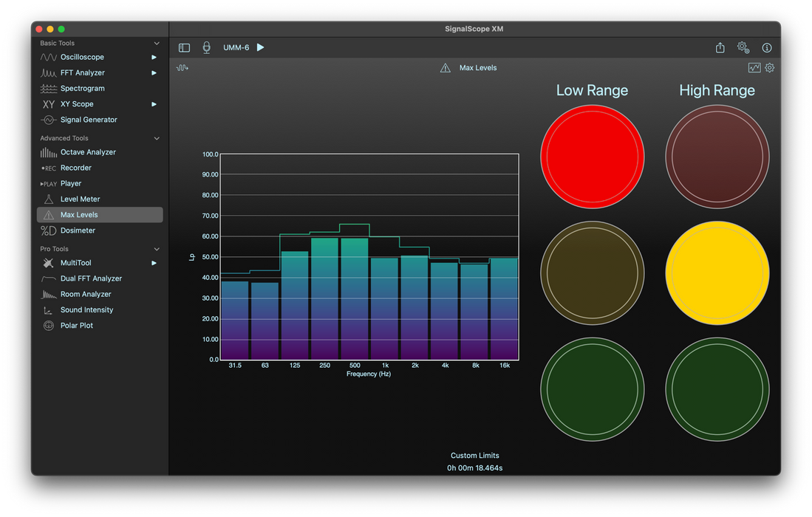The image size is (812, 517).
Task: Toggle the sidebar panel icon
Action: coord(184,48)
